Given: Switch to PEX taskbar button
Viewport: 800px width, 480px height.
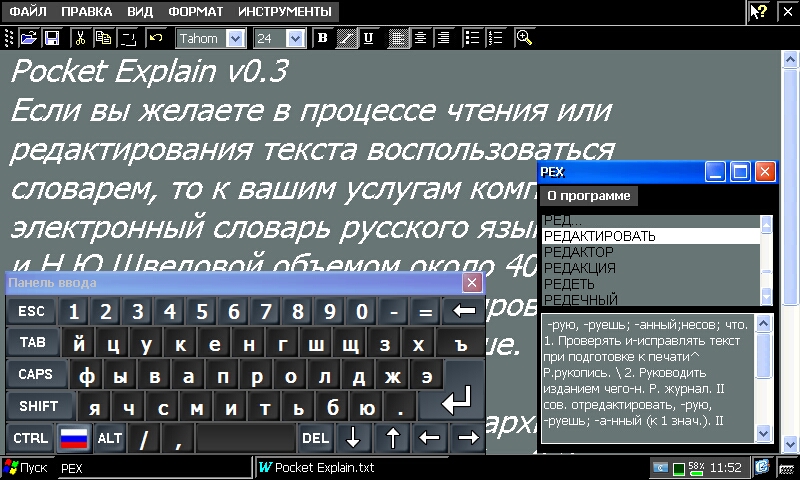Looking at the screenshot, I should [x=153, y=468].
